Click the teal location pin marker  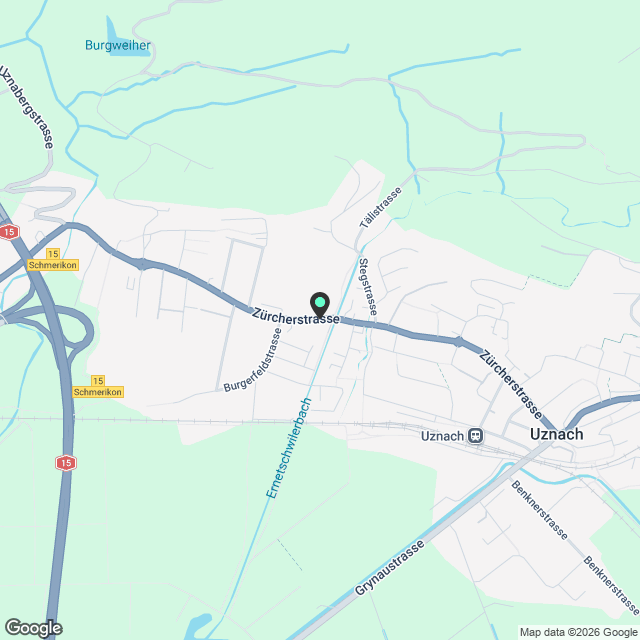[320, 304]
